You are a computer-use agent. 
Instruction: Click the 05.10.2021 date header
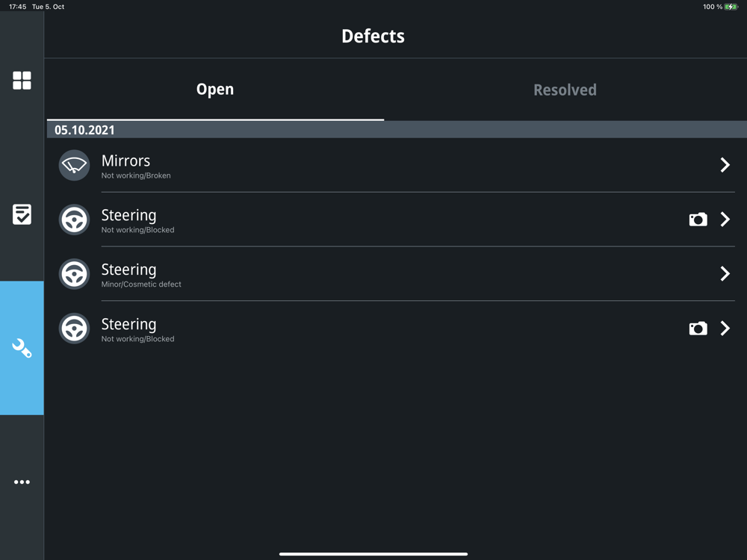[x=84, y=130]
